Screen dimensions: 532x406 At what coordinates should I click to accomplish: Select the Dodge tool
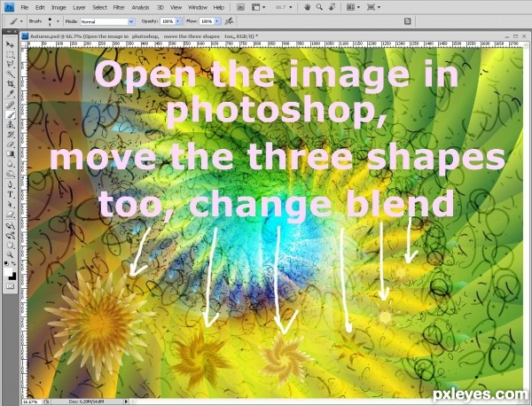coord(10,174)
